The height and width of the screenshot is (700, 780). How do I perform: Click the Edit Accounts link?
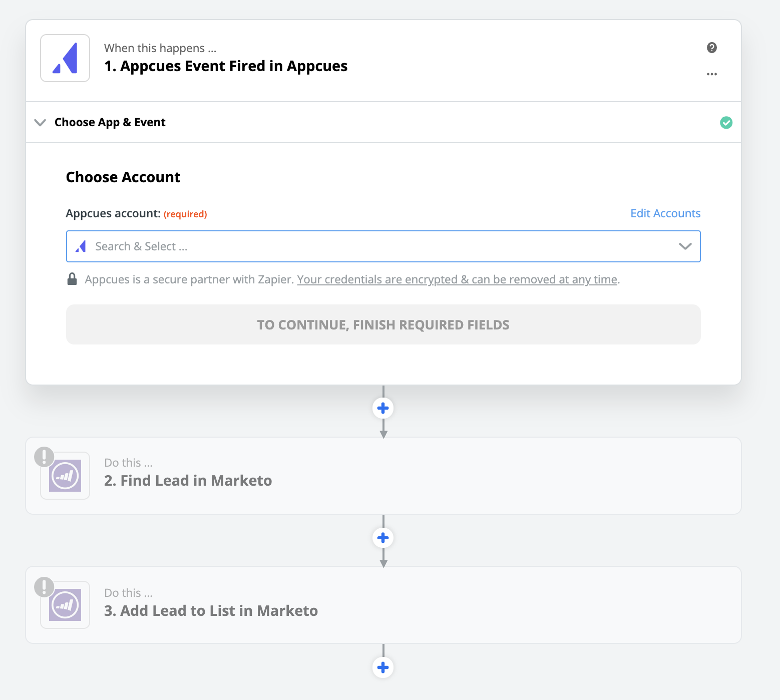(x=665, y=213)
